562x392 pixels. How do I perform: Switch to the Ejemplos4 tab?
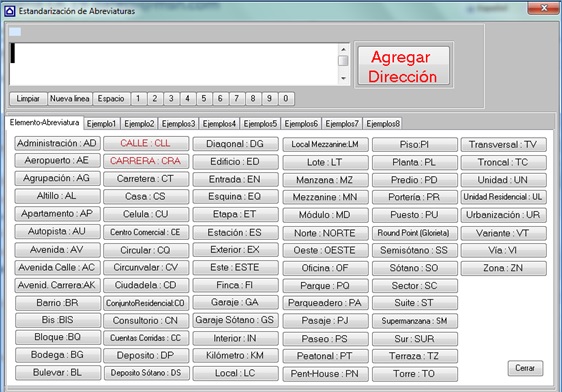coord(219,124)
